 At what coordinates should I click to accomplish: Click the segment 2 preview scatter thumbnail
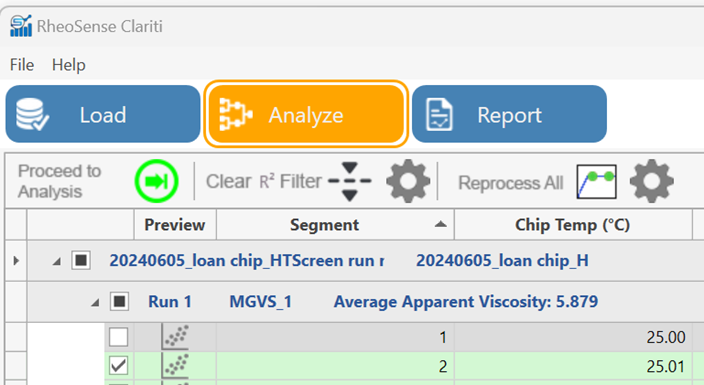[175, 365]
